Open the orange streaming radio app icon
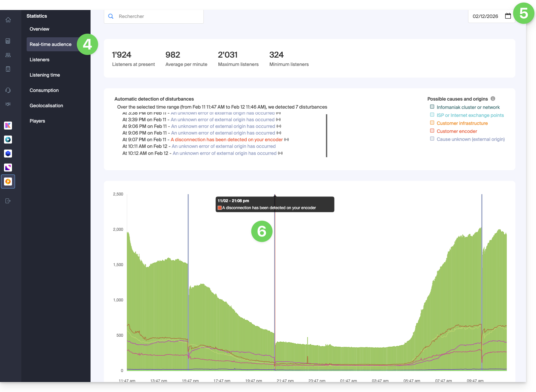Image resolution: width=536 pixels, height=392 pixels. pos(8,182)
